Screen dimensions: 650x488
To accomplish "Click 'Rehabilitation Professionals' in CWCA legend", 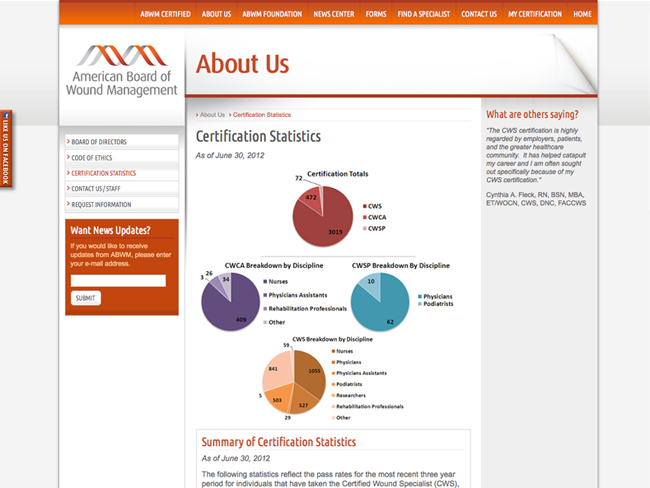I will [308, 309].
